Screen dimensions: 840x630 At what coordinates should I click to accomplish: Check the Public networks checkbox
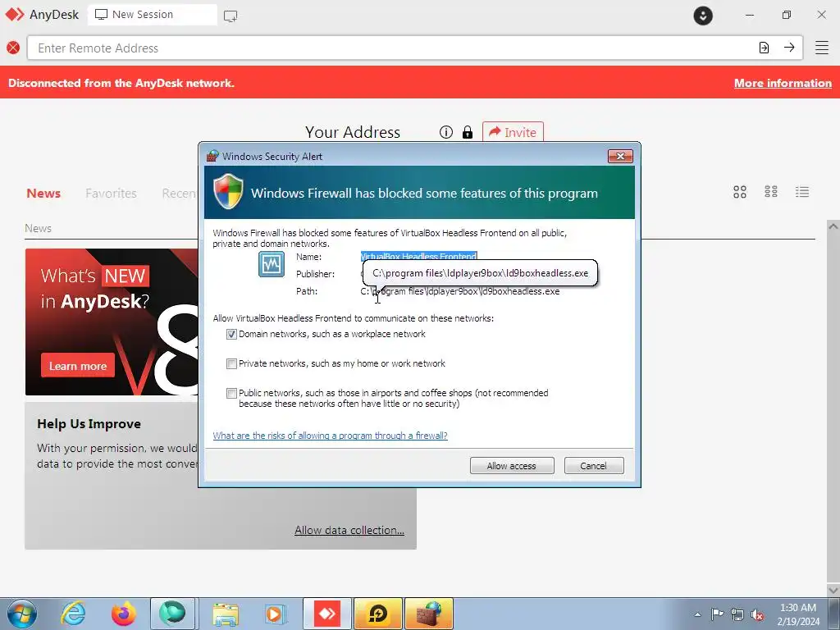click(231, 393)
